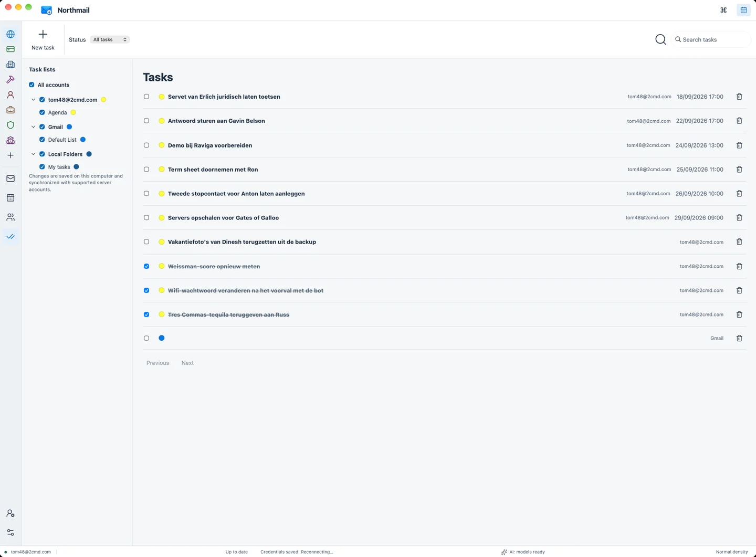Collapse the Gmail account tree

click(33, 127)
